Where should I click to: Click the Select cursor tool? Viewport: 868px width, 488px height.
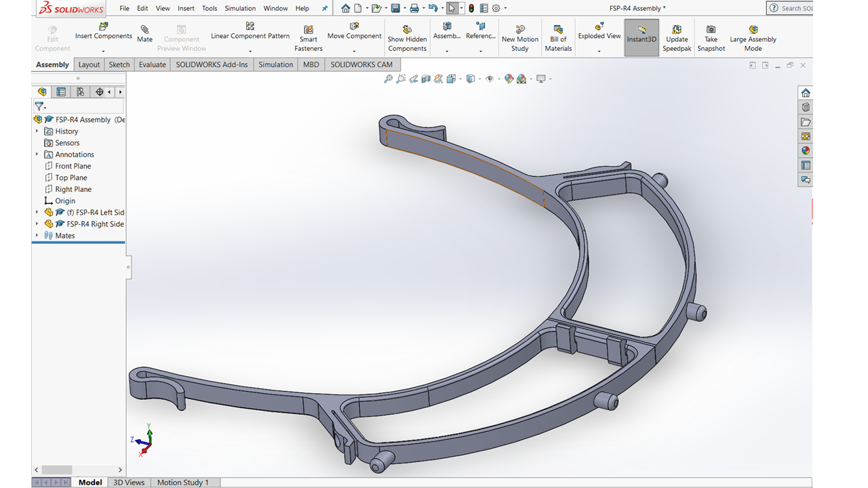[452, 8]
